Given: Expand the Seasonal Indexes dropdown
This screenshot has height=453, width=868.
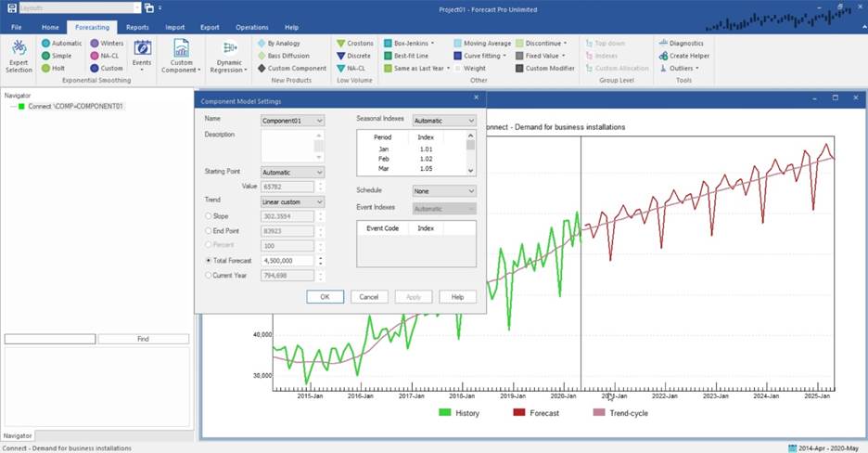Looking at the screenshot, I should click(443, 121).
